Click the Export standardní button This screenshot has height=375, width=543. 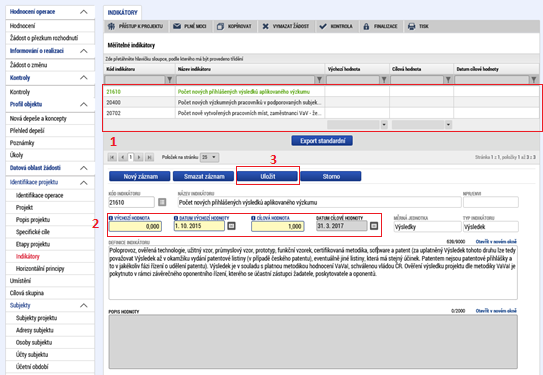coord(322,141)
